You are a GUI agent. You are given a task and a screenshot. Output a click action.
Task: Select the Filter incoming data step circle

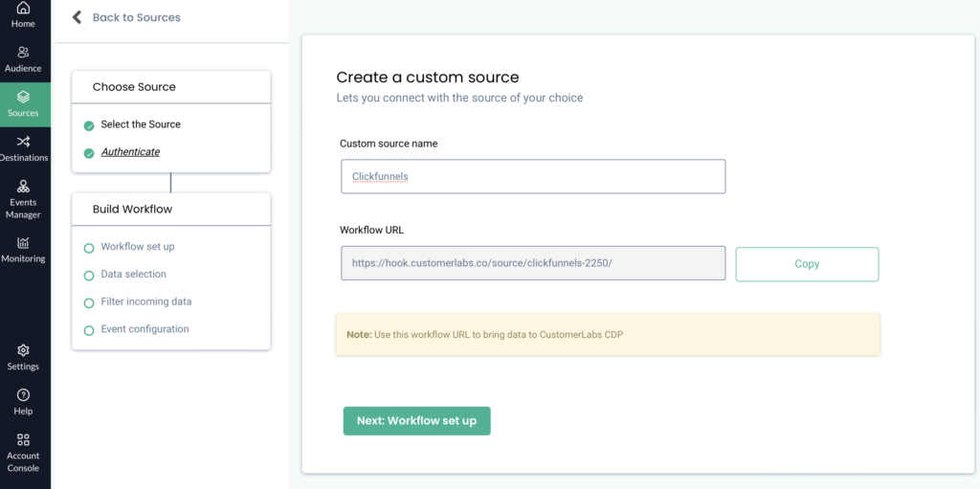coord(89,303)
